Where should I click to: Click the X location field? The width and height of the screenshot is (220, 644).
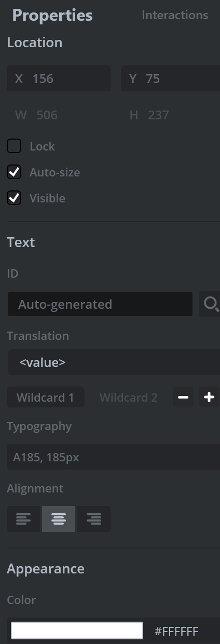(59, 79)
